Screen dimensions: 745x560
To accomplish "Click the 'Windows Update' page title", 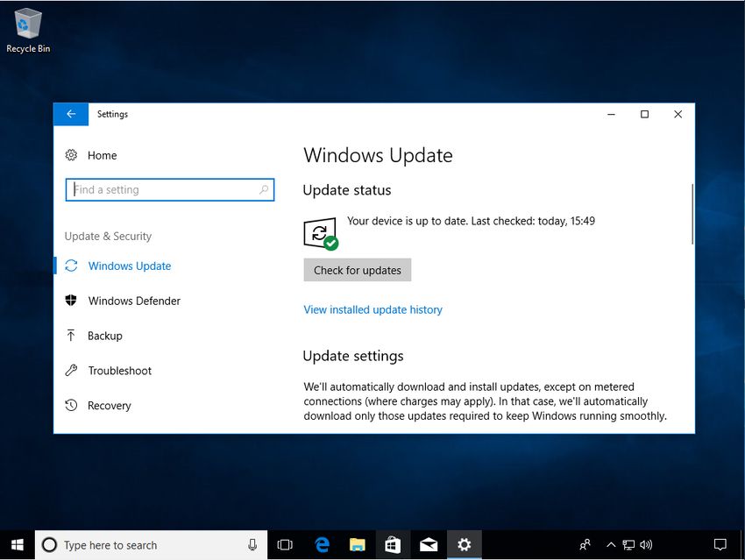I will (x=379, y=156).
